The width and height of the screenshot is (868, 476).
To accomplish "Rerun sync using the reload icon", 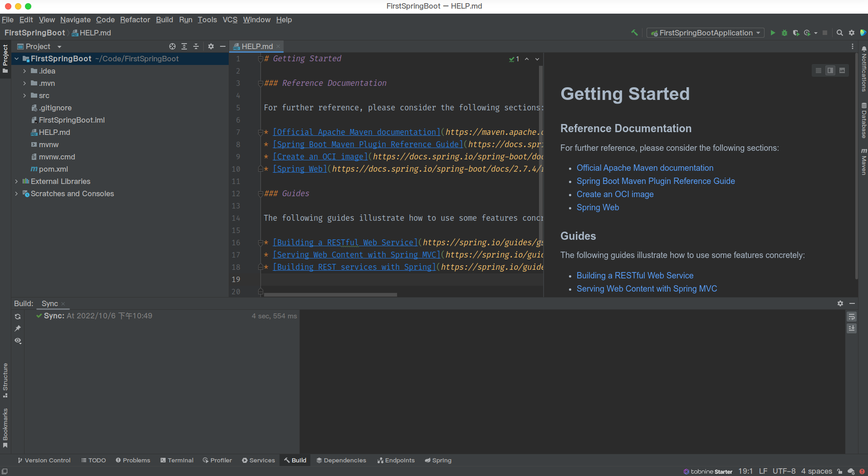I will (x=18, y=317).
